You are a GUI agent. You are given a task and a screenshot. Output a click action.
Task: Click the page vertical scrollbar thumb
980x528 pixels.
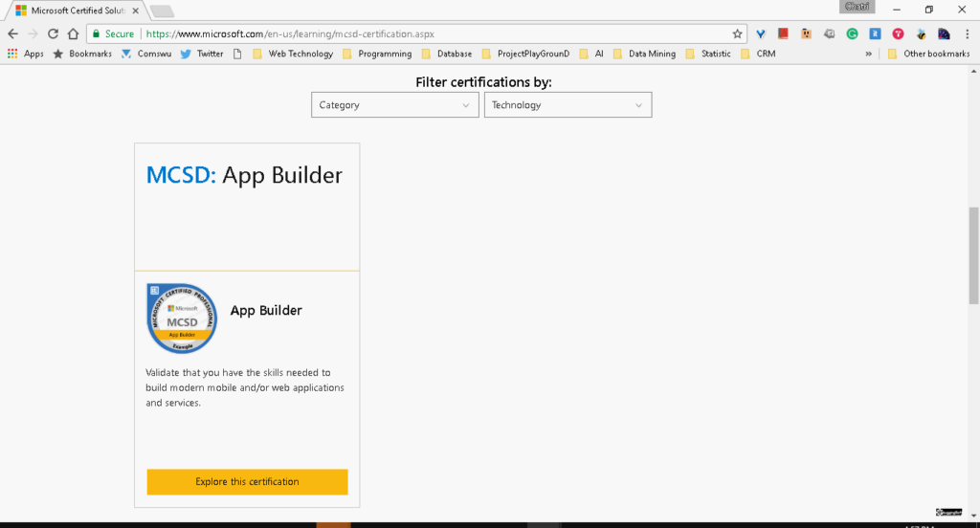coord(973,255)
